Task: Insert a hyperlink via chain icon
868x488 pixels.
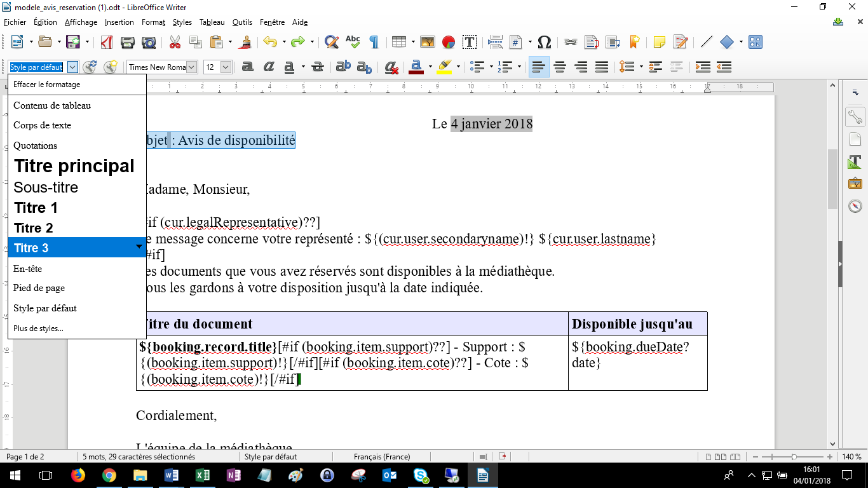Action: tap(570, 42)
